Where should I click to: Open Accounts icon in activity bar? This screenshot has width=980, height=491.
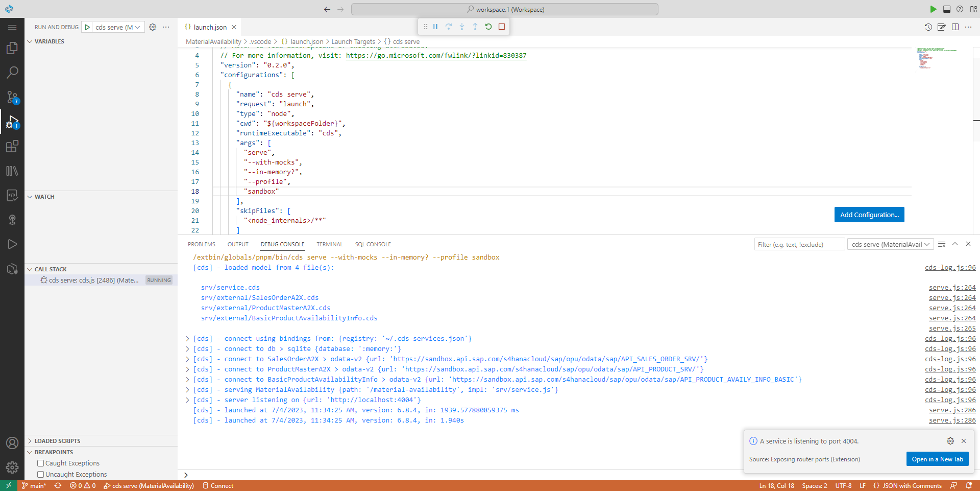coord(12,443)
